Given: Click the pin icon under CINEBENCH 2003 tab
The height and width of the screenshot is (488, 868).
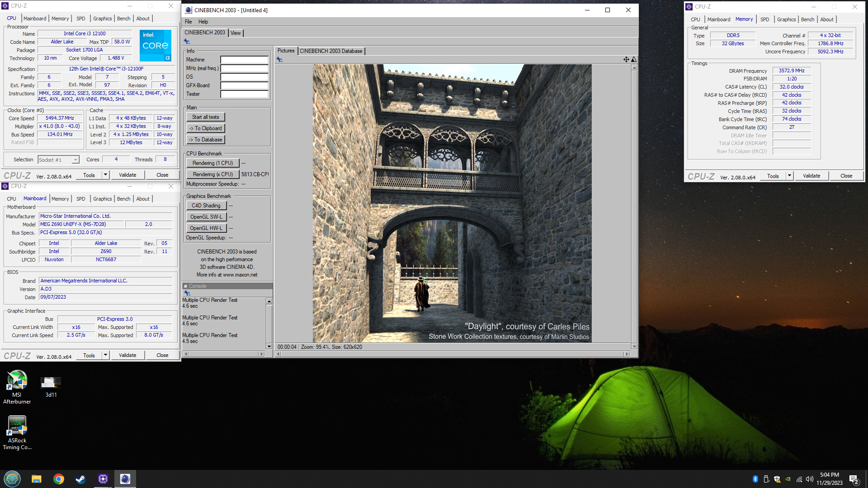Looking at the screenshot, I should (x=187, y=42).
